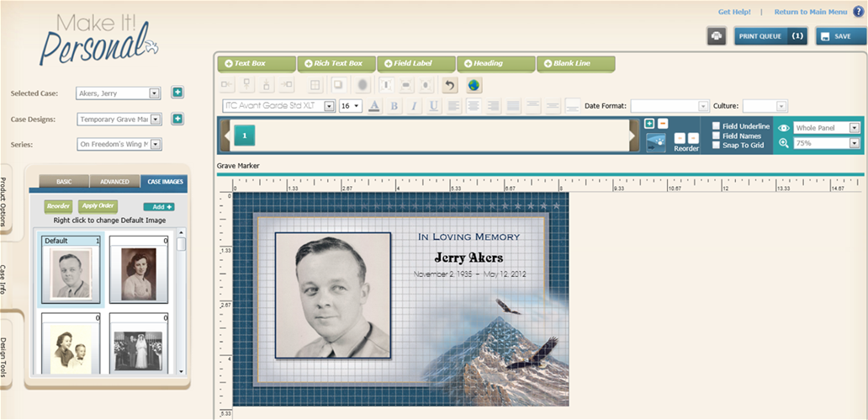Click the case images vertical scrollbar

pyautogui.click(x=181, y=302)
